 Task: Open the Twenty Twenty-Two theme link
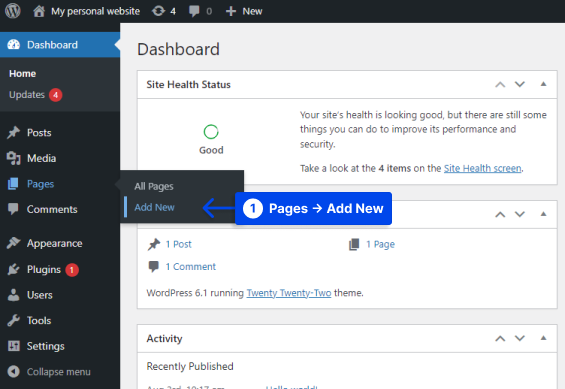289,293
